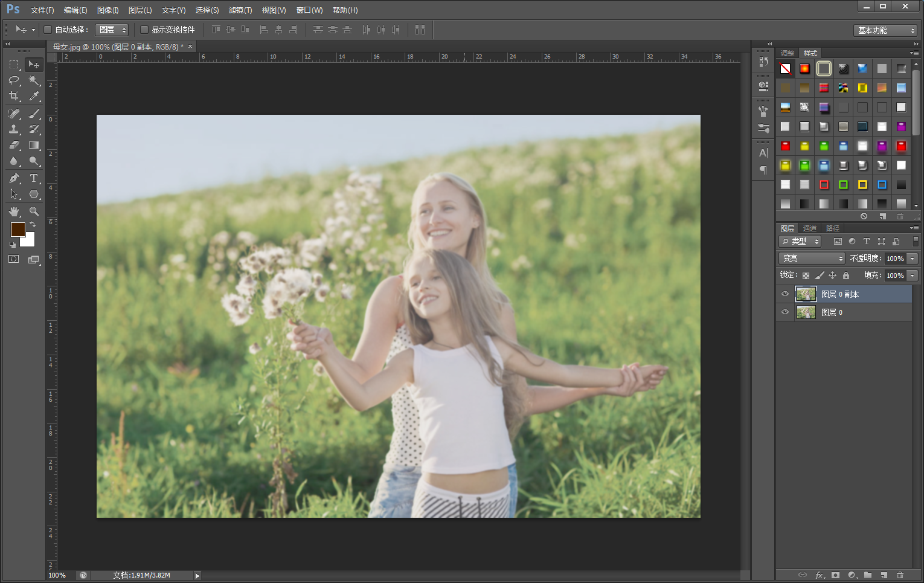The width and height of the screenshot is (924, 583).
Task: Click the 填充 fill value field
Action: 895,275
